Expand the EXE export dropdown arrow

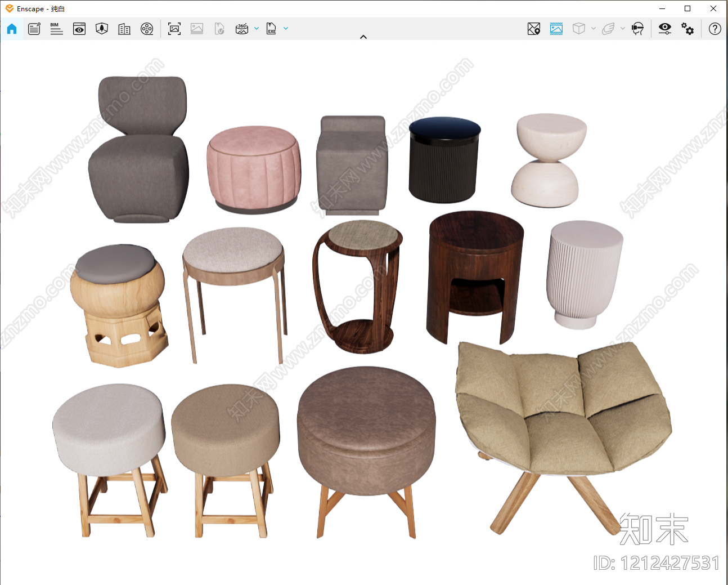[x=286, y=28]
